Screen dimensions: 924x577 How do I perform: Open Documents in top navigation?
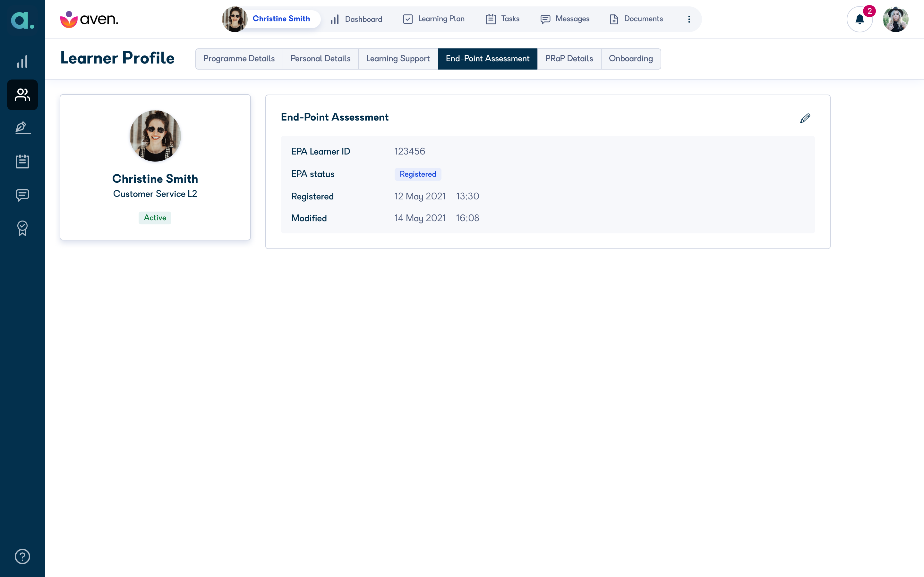coord(636,19)
